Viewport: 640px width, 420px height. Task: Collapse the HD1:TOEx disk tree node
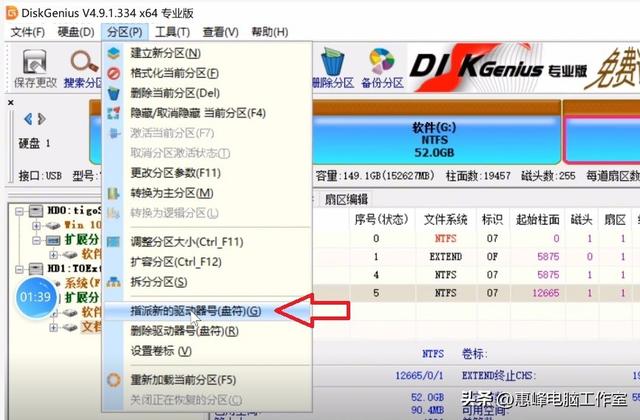(19, 269)
